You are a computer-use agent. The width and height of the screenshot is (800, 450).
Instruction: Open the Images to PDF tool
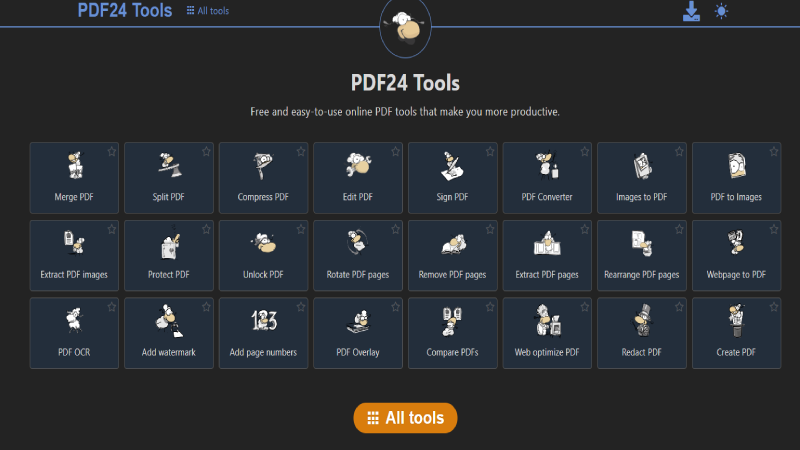pos(642,178)
